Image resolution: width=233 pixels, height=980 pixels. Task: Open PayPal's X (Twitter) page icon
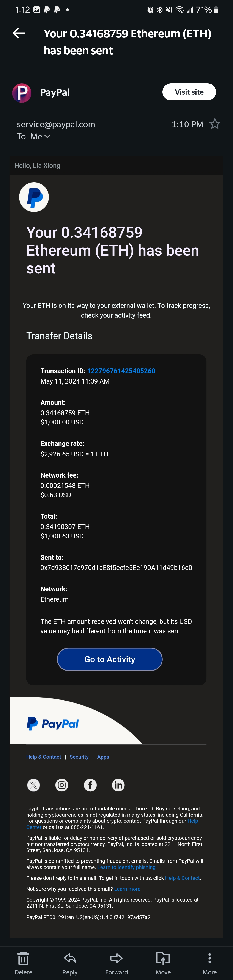(x=33, y=785)
